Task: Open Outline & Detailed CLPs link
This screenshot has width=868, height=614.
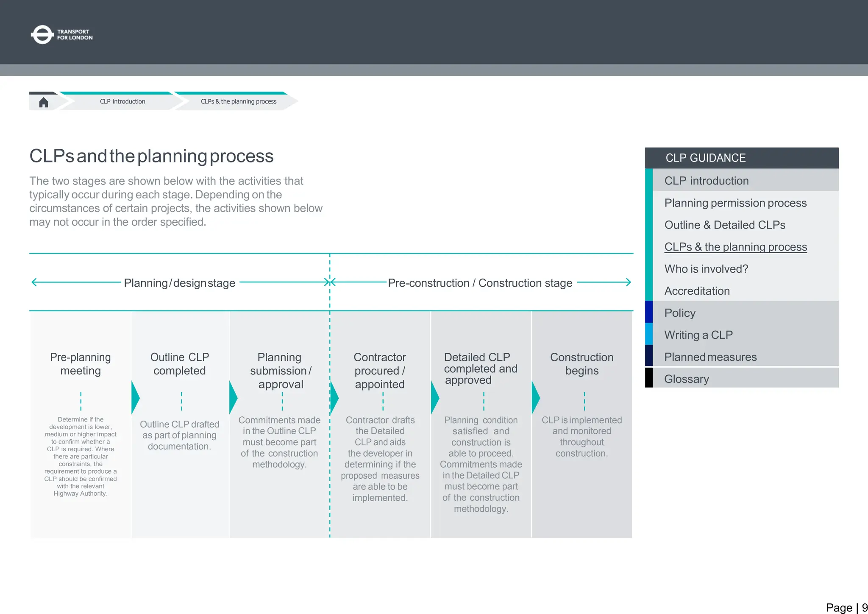Action: pyautogui.click(x=724, y=225)
